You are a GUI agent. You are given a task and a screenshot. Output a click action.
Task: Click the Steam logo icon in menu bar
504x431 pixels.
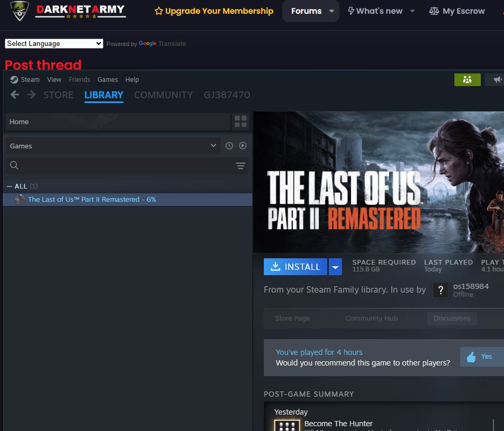[14, 79]
